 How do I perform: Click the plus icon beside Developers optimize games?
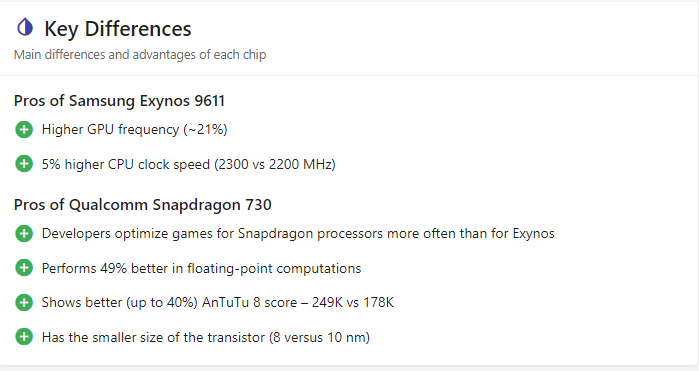(x=24, y=233)
